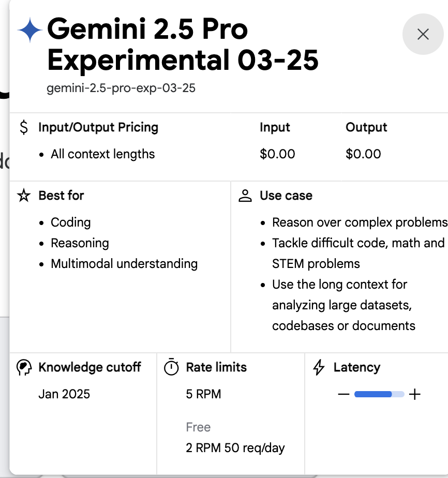The image size is (448, 478).
Task: Click the star icon beside Best for
Action: click(x=24, y=196)
